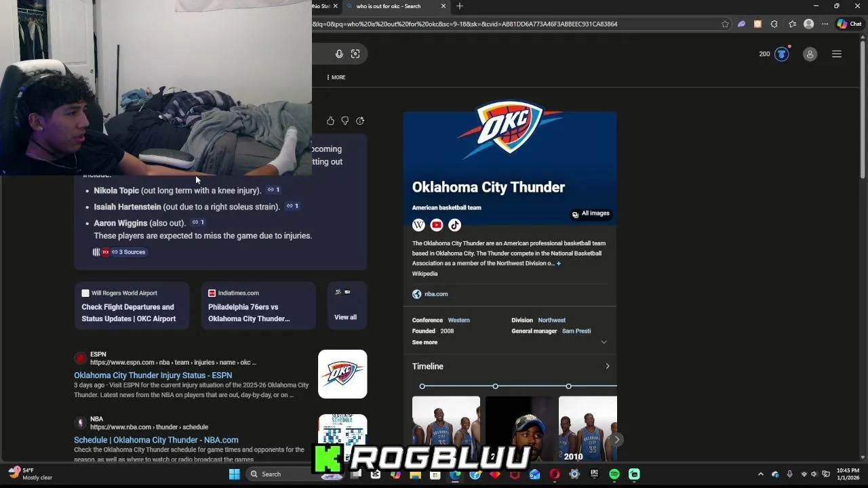Select the 2010 timeline photo thumbnail
868x488 pixels.
click(587, 428)
